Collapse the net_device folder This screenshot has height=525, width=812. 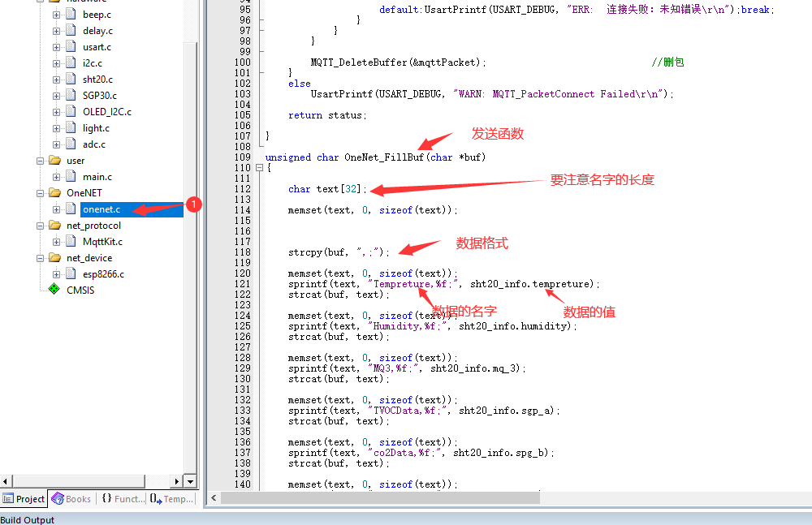pos(40,258)
